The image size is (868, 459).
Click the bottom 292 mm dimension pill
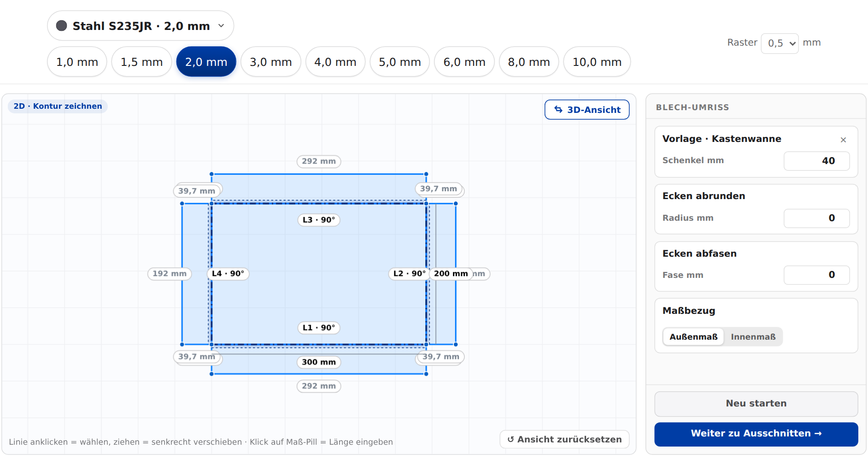tap(319, 386)
